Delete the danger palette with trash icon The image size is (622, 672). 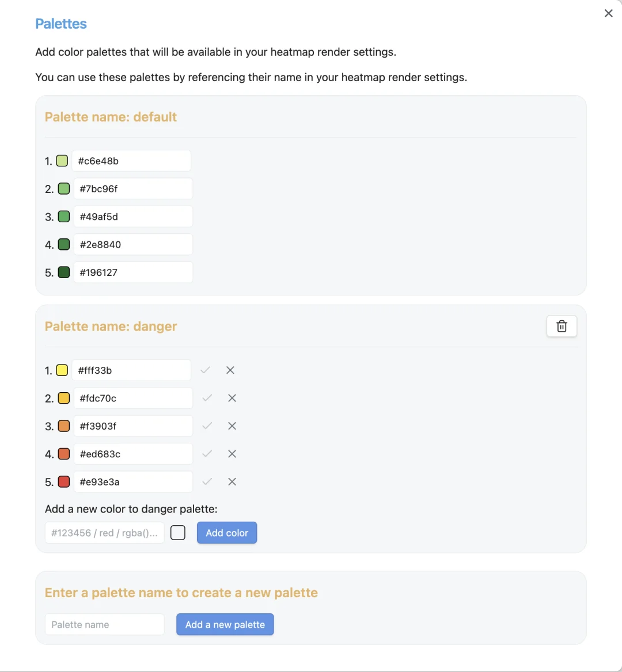pos(562,326)
